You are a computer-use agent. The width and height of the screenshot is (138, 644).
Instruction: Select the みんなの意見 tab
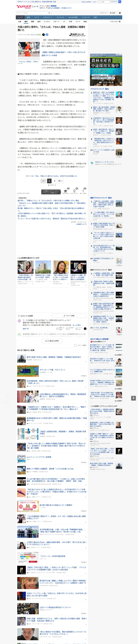pos(73,17)
